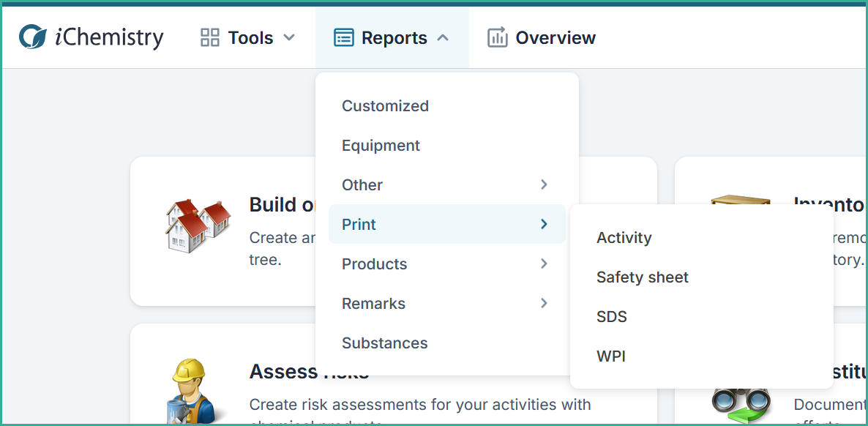This screenshot has height=426, width=868.
Task: Expand the Print submenu chevron
Action: pos(545,224)
